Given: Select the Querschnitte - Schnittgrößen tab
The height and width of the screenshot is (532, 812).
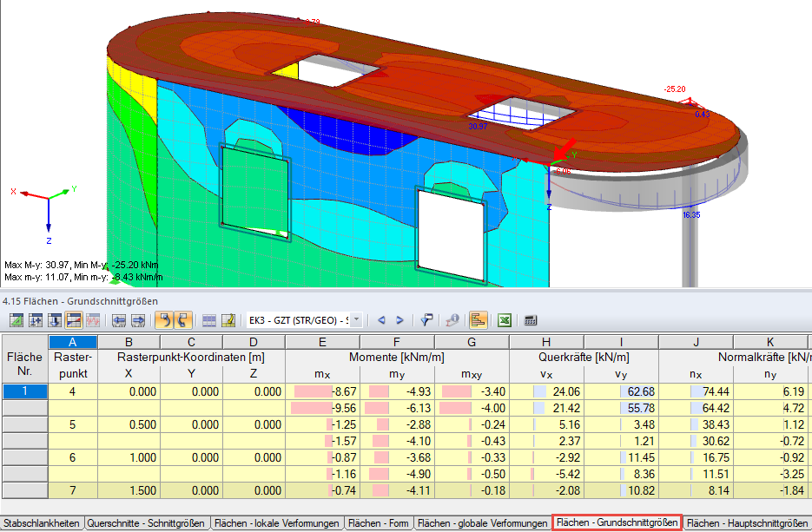Looking at the screenshot, I should coord(143,525).
